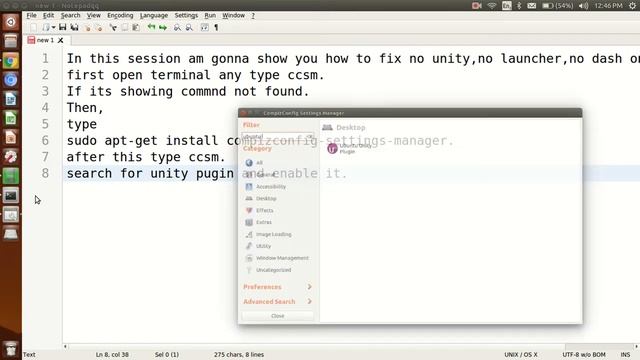Click the green Undo arrow
Viewport: 640px width, 360px height.
coord(151,27)
